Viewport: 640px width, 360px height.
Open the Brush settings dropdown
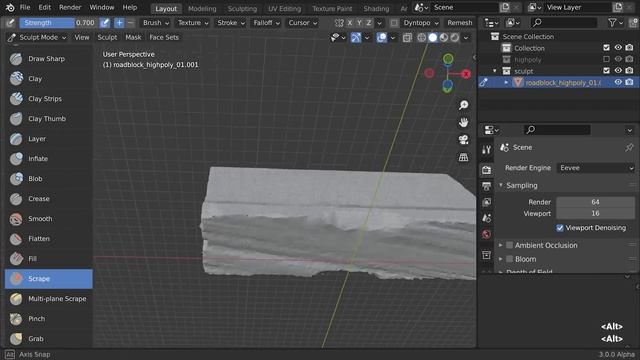tap(156, 23)
